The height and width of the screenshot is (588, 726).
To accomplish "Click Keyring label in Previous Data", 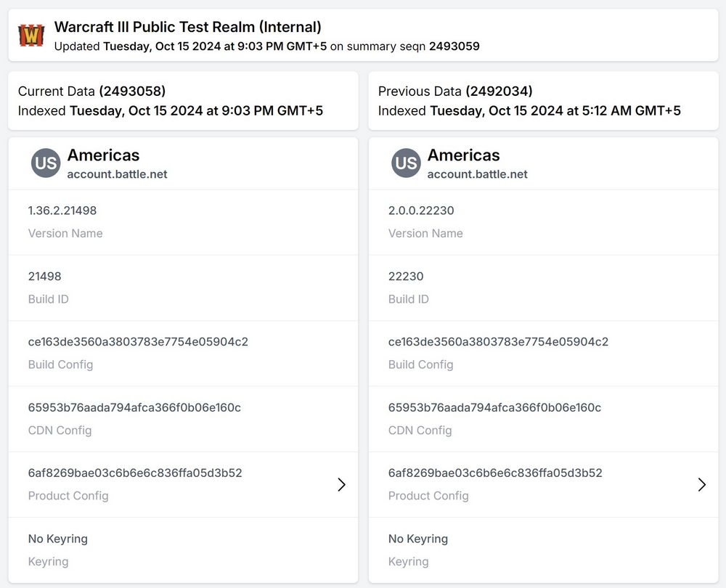I will [408, 562].
